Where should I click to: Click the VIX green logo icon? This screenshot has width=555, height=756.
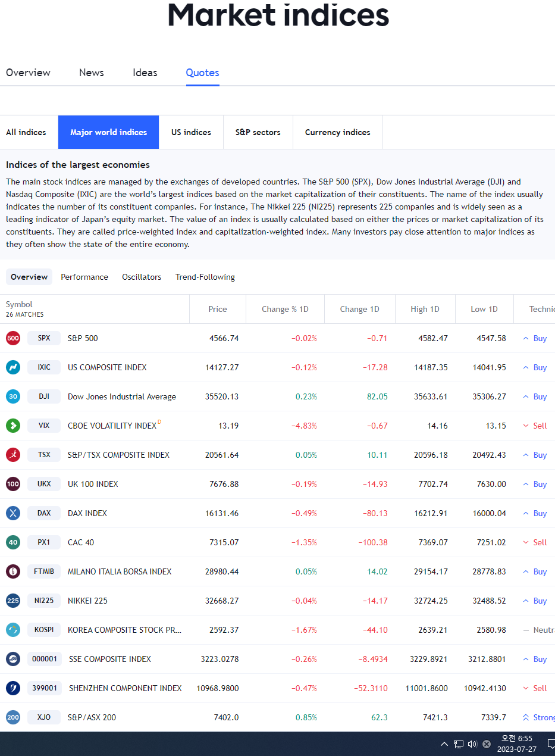pos(13,426)
